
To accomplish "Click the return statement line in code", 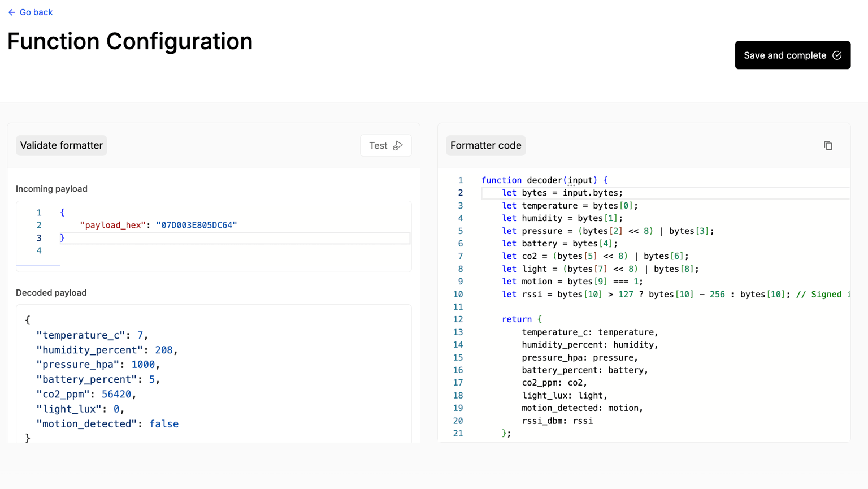I will pos(522,319).
